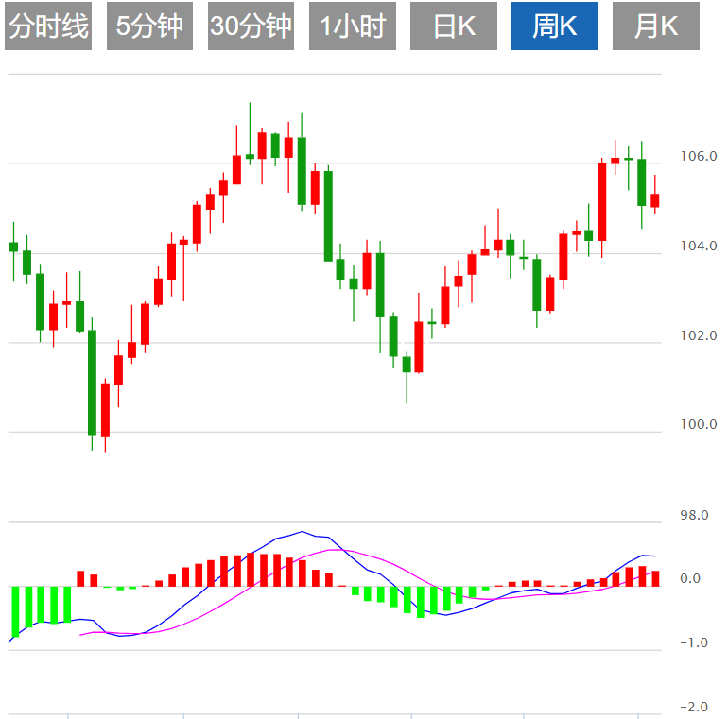Show the 日K daily candlestick chart
The height and width of the screenshot is (719, 728).
[454, 26]
